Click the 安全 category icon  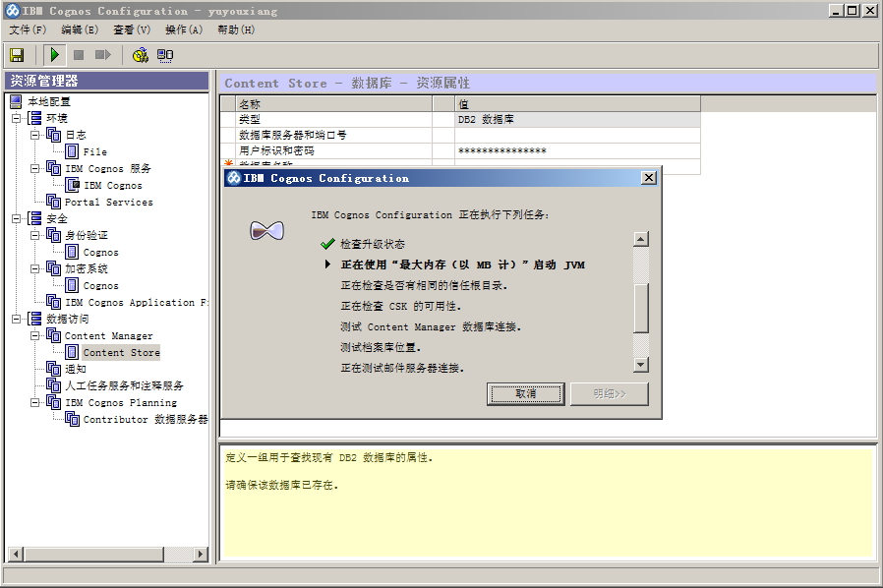(x=35, y=218)
